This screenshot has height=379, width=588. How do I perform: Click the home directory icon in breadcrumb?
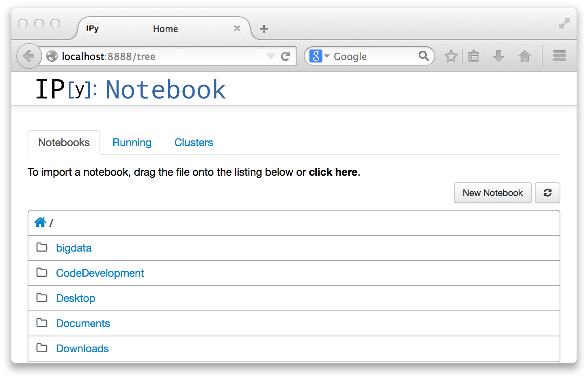[x=40, y=222]
